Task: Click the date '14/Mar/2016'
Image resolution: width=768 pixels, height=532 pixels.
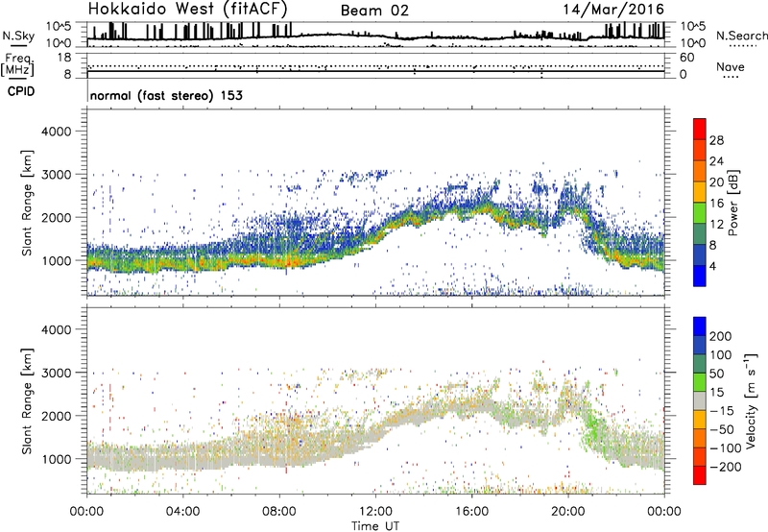Action: [x=613, y=9]
